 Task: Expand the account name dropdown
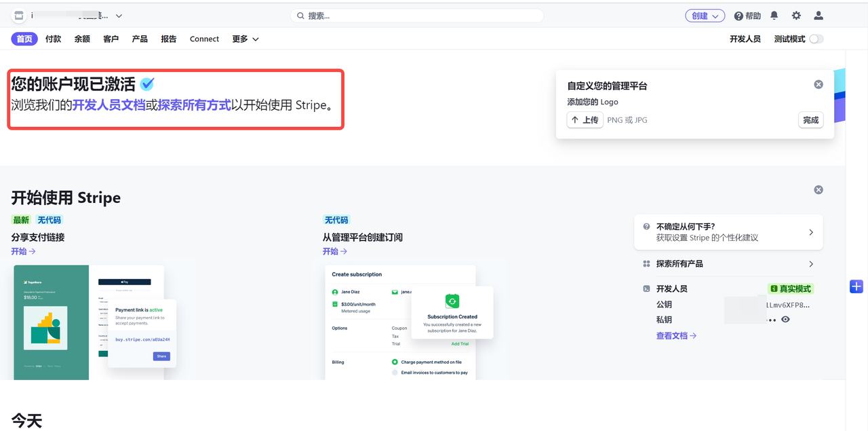pos(119,16)
